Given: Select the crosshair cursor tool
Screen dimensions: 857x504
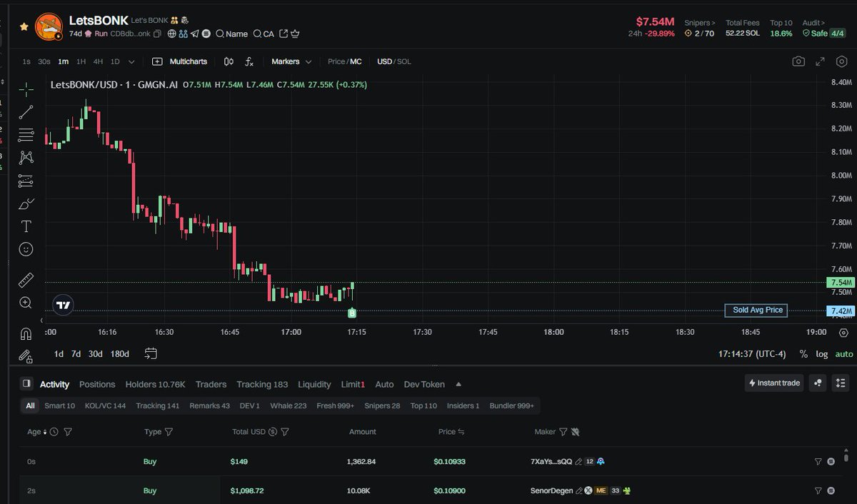Looking at the screenshot, I should pos(26,89).
